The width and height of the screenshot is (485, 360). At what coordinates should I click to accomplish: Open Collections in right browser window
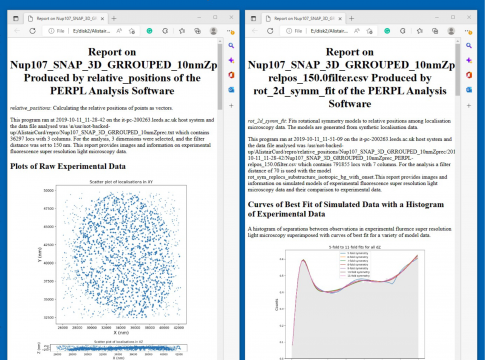click(435, 31)
